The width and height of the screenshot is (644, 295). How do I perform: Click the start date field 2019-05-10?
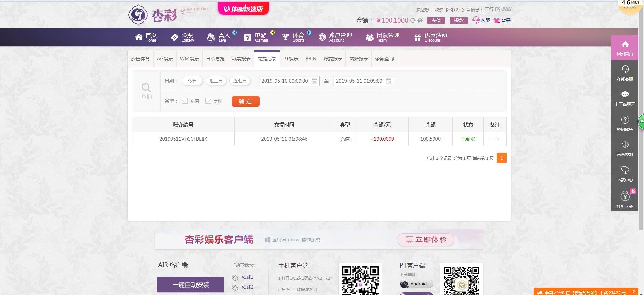289,81
